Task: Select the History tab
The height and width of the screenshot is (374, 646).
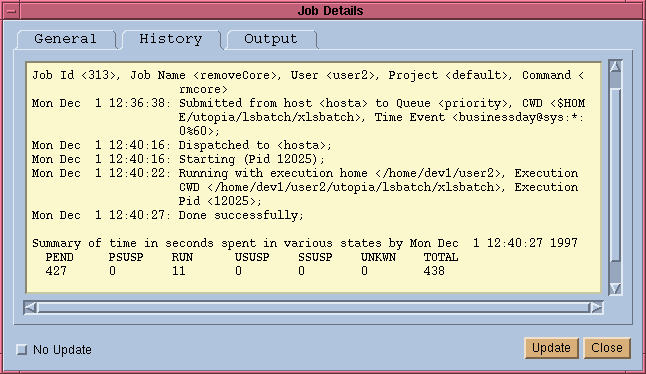Action: point(171,39)
